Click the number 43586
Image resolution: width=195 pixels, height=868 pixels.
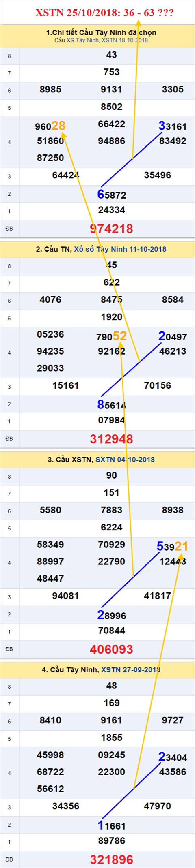coord(173,772)
